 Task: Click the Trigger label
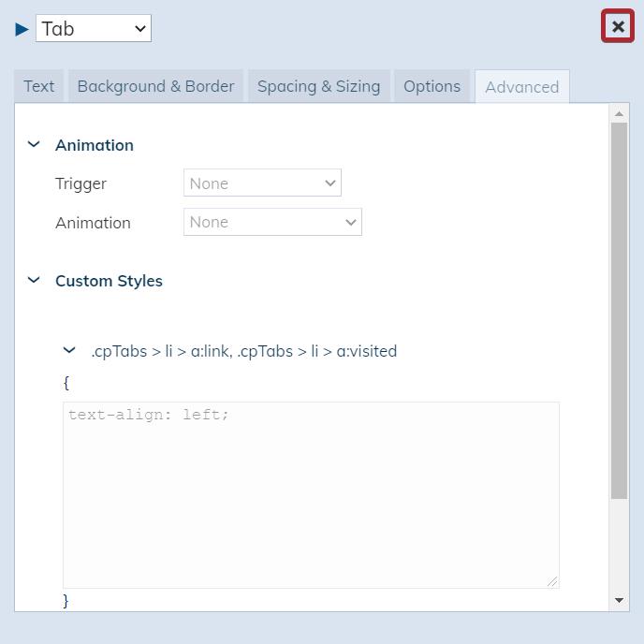[80, 183]
